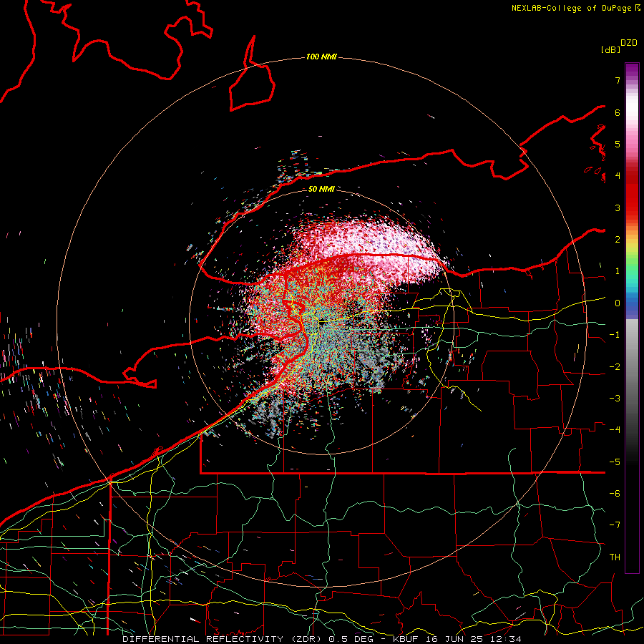The width and height of the screenshot is (644, 644).
Task: Click the 100 NMI range ring label
Action: point(321,57)
